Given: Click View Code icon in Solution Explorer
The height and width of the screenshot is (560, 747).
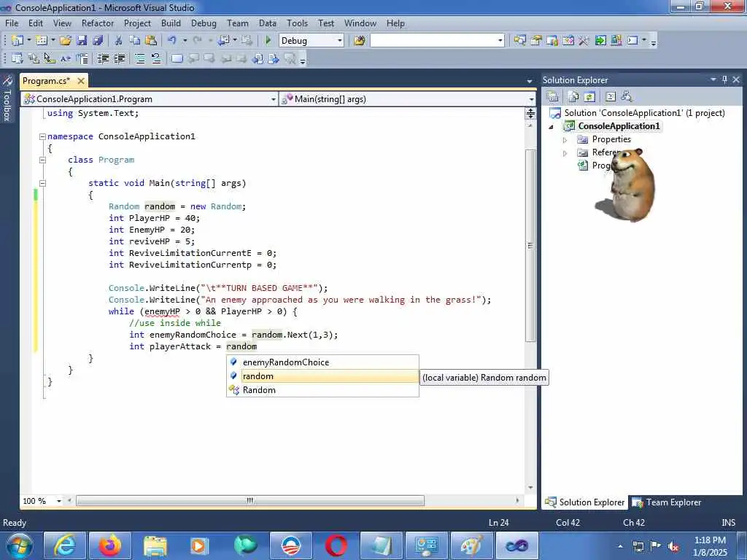Looking at the screenshot, I should pyautogui.click(x=611, y=97).
